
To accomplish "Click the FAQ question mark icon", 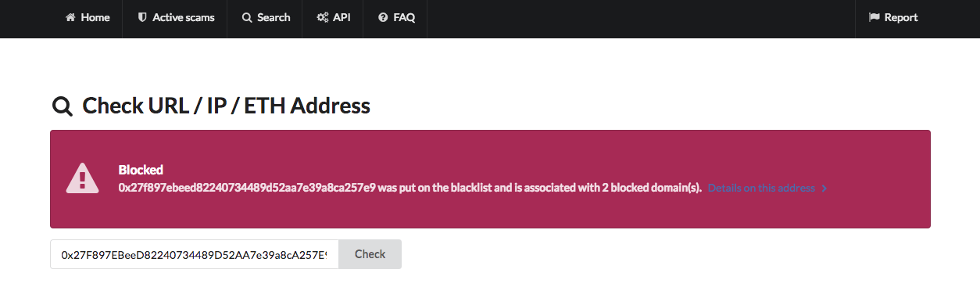I will coord(383,17).
